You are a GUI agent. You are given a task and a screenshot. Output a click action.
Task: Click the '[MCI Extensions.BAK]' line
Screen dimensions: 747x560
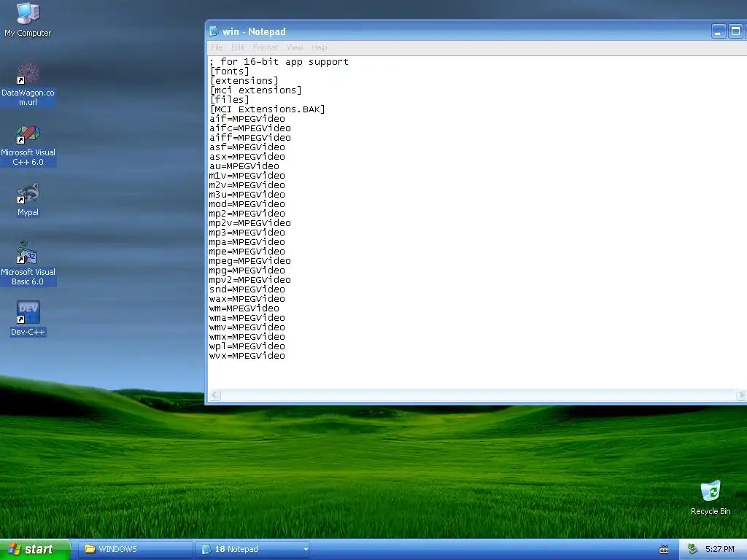[267, 109]
